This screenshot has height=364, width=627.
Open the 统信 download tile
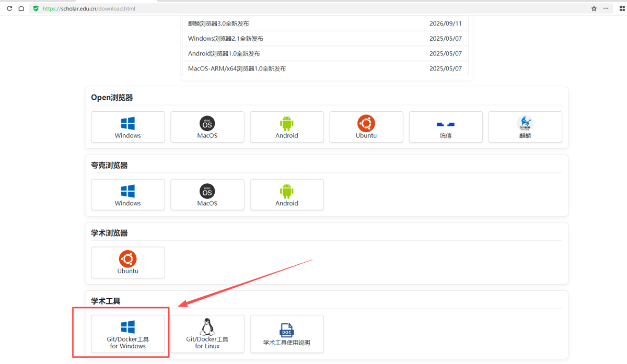tap(446, 127)
